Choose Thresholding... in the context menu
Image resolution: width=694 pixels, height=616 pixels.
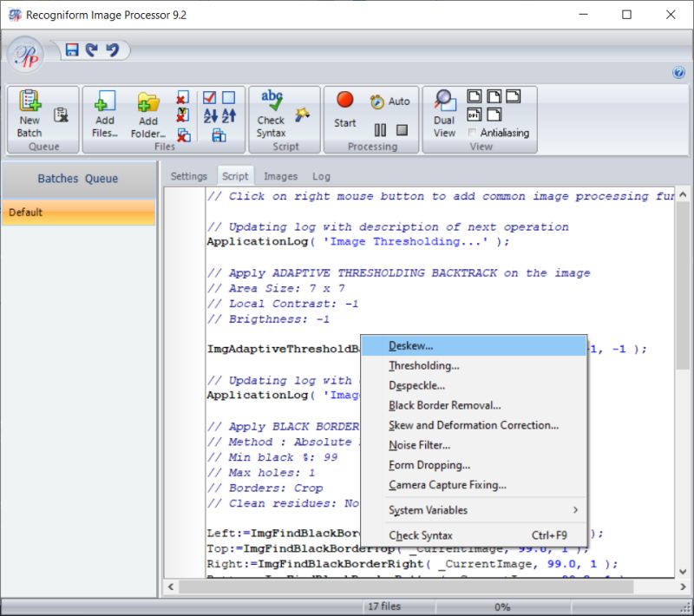click(474, 365)
